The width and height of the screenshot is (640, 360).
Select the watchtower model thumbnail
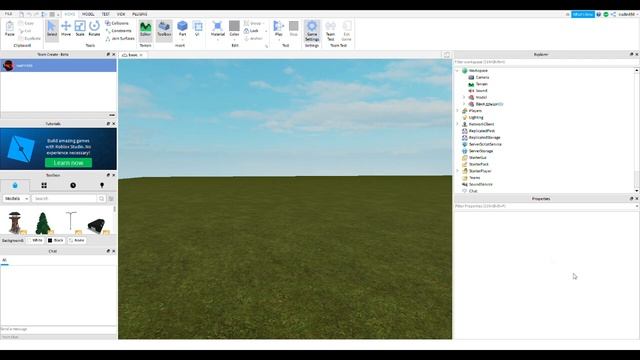[x=15, y=223]
